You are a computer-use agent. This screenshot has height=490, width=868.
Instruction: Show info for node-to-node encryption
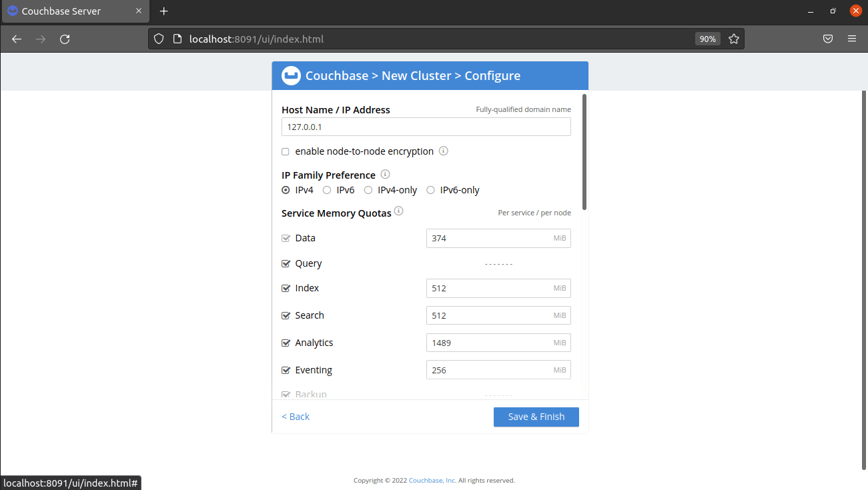[x=444, y=151]
